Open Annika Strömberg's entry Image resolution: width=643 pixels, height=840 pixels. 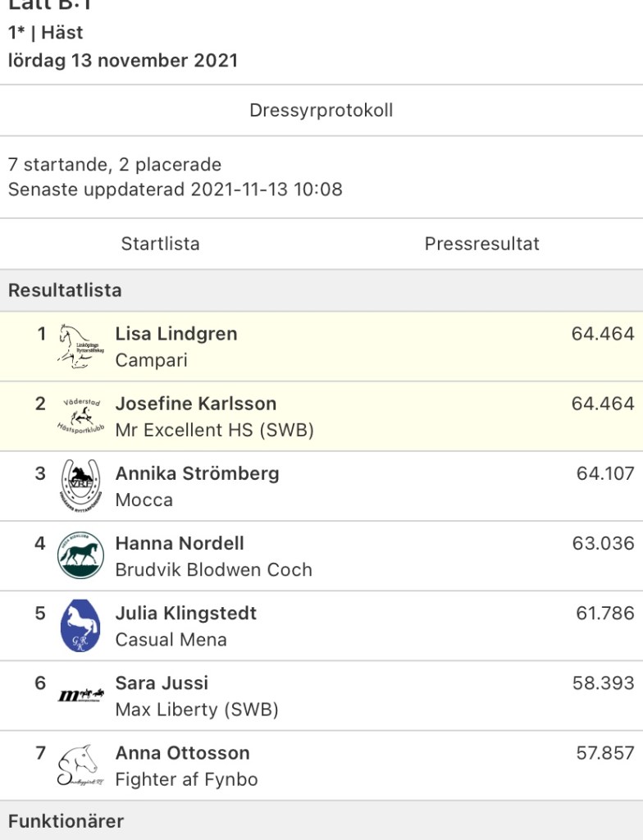(x=197, y=473)
